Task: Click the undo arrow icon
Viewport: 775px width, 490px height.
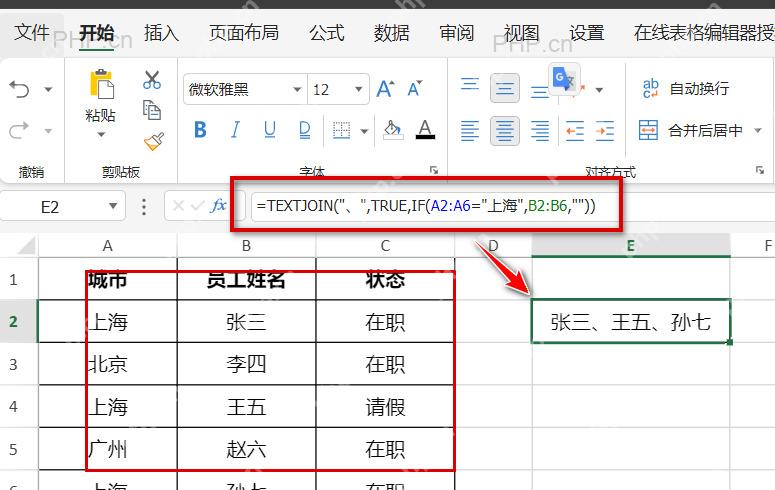Action: (x=19, y=89)
